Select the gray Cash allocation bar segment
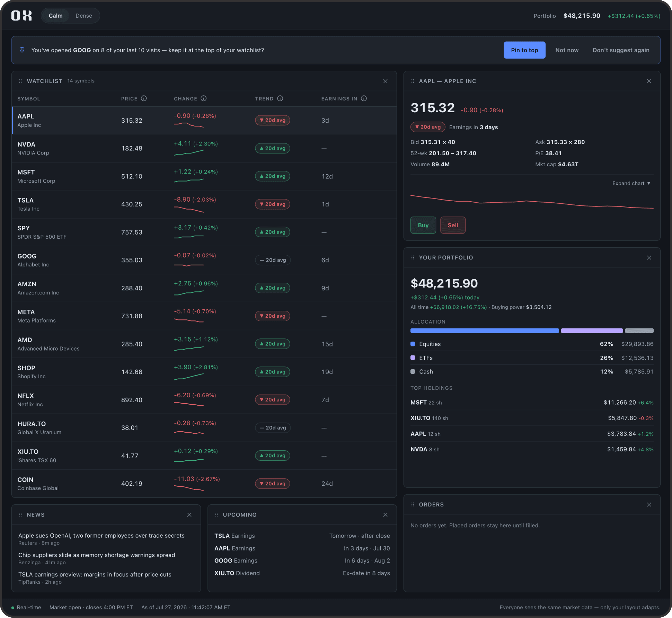 [x=639, y=331]
